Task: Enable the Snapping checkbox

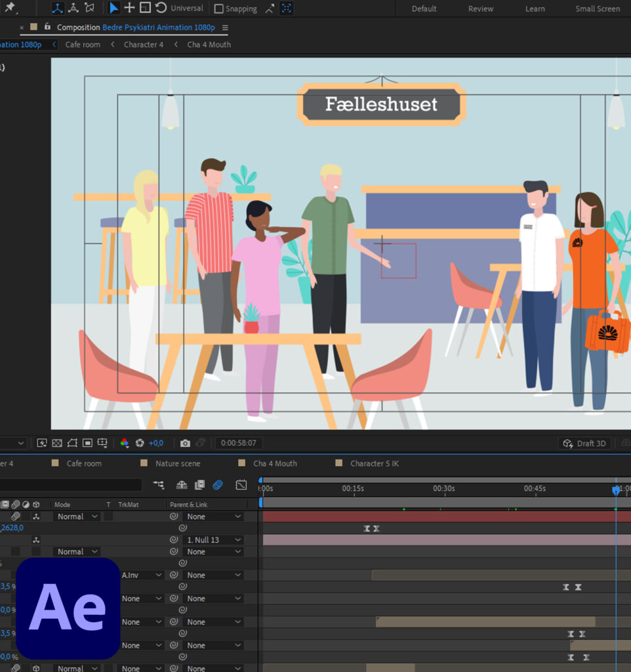Action: (x=219, y=9)
